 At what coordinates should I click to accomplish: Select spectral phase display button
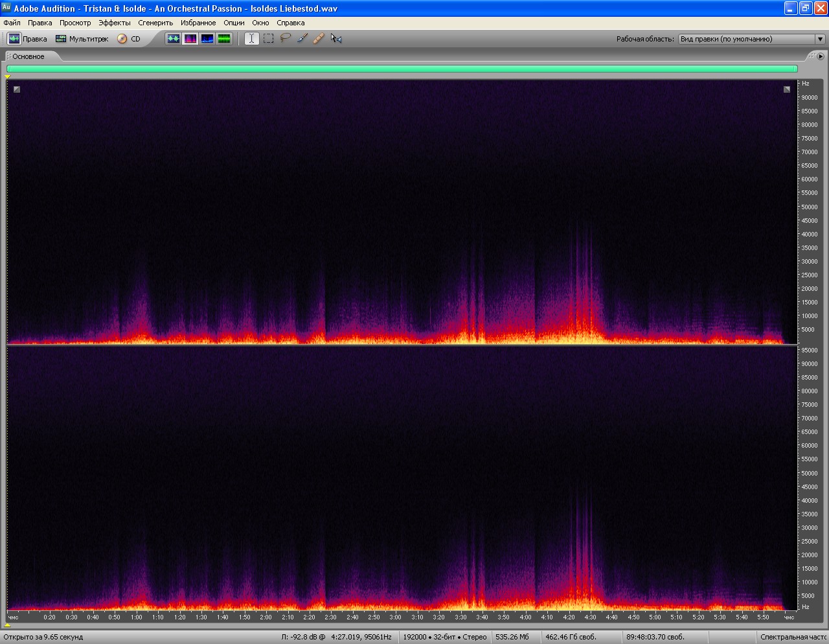pos(224,39)
